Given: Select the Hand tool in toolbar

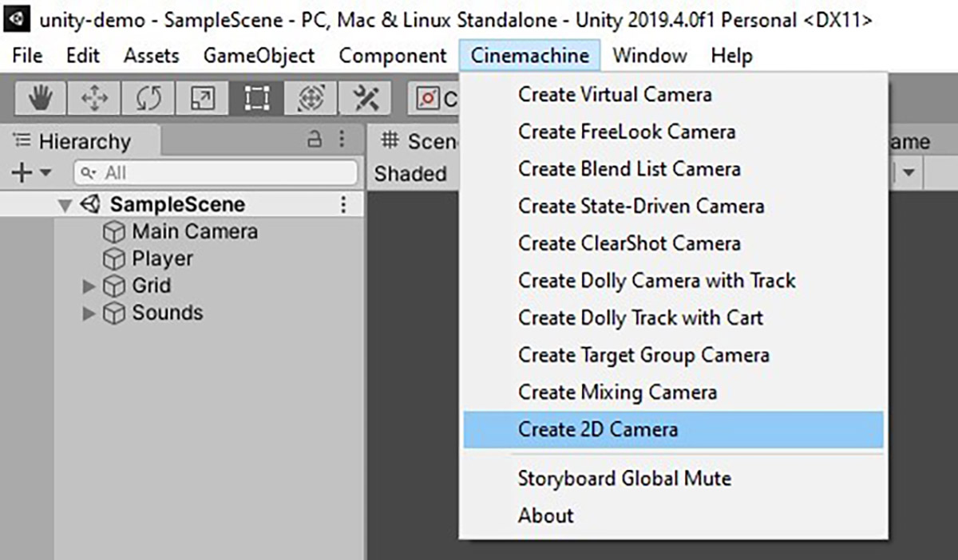Looking at the screenshot, I should coord(41,99).
